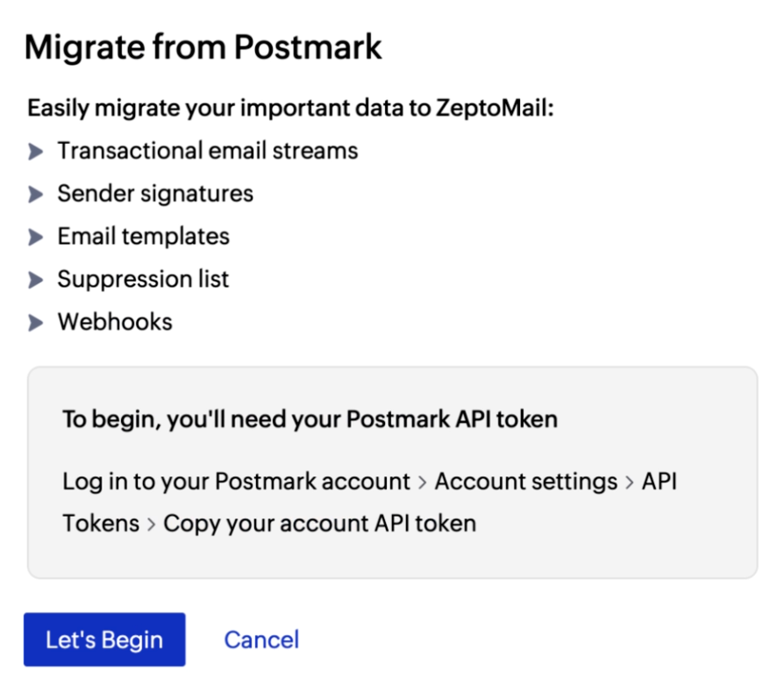Click the arrow icon beside Sender signatures
Image resolution: width=784 pixels, height=686 pixels.
tap(37, 194)
